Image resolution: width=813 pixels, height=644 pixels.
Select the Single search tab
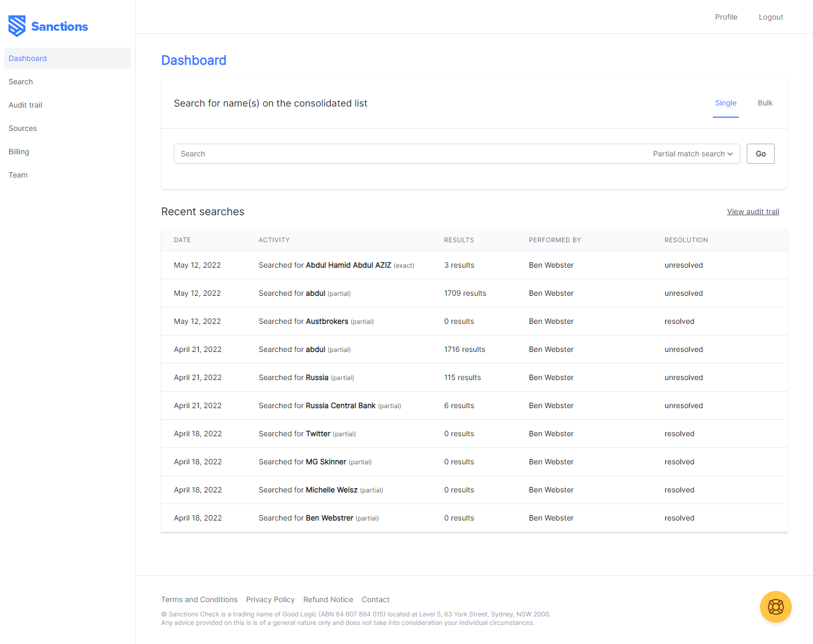coord(726,103)
